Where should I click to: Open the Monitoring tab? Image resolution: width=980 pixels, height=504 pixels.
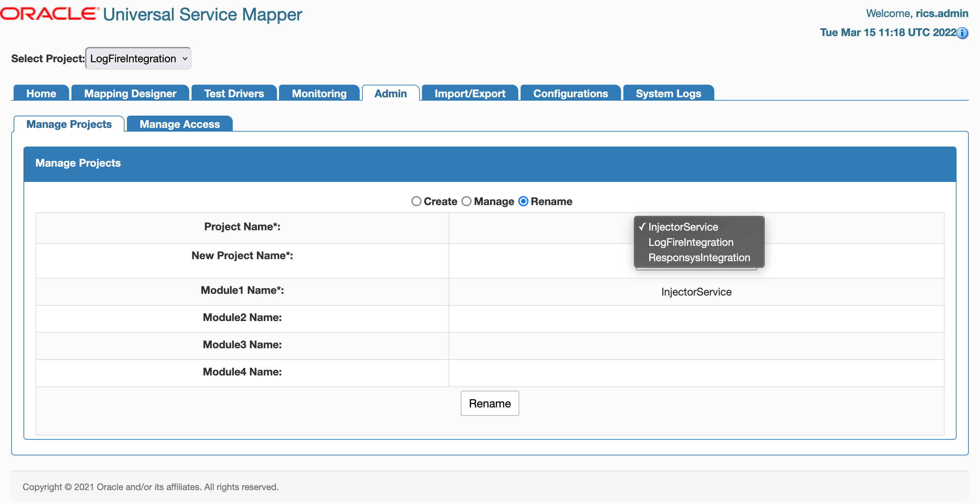point(319,94)
